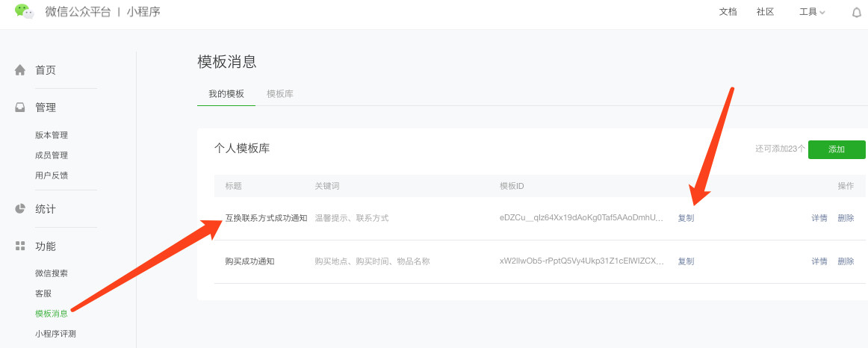
Task: Expand the 工具 dropdown menu
Action: (812, 12)
